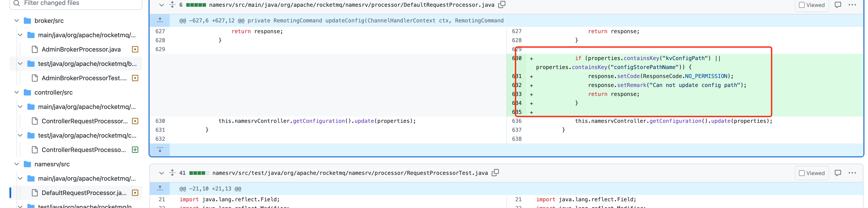The width and height of the screenshot is (868, 208).
Task: Collapse namesrv main/java/org/apache/rocketmq folder chevron
Action: [x=20, y=178]
